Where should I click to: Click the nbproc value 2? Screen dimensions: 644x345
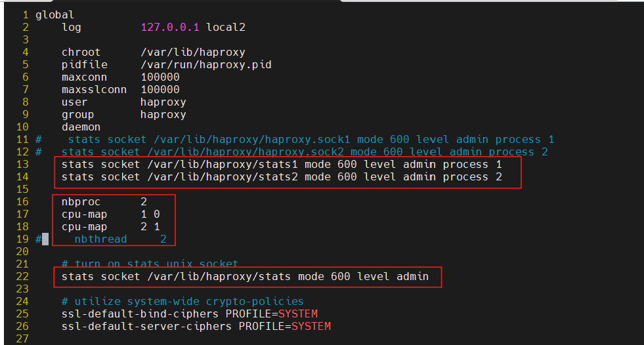click(144, 202)
